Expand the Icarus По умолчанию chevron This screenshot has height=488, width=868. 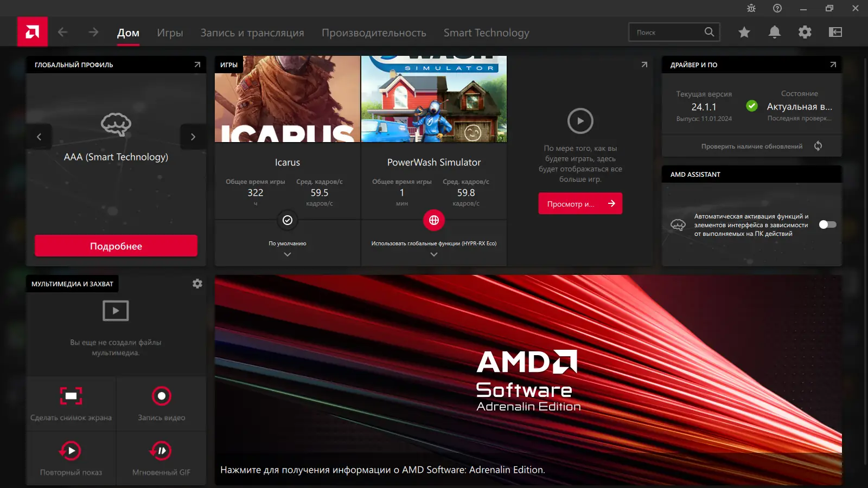[x=288, y=254]
